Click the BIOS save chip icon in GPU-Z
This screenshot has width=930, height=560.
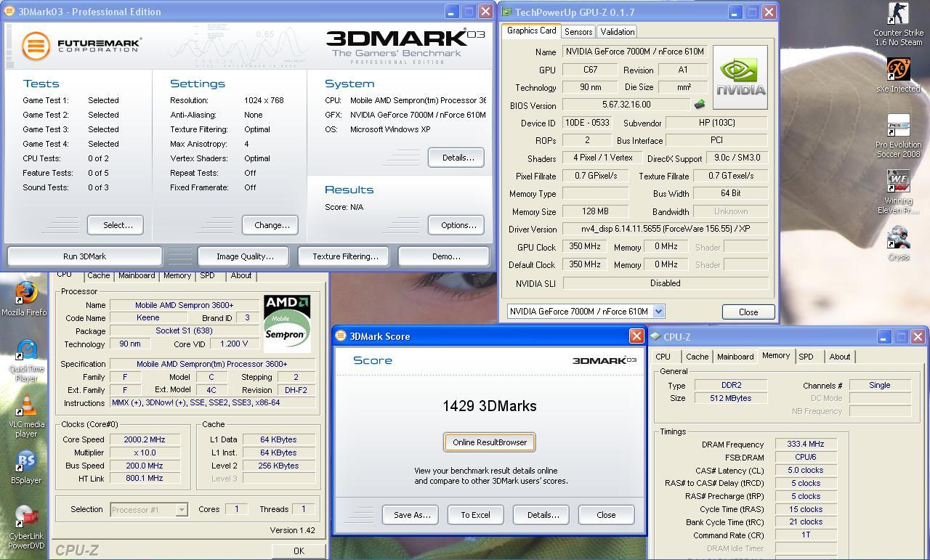pyautogui.click(x=700, y=105)
